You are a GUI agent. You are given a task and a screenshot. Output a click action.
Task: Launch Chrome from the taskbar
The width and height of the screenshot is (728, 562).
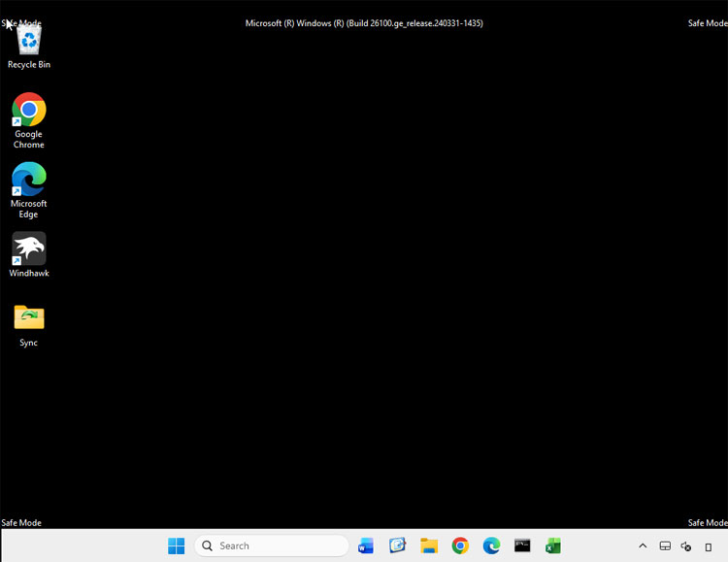click(x=460, y=545)
